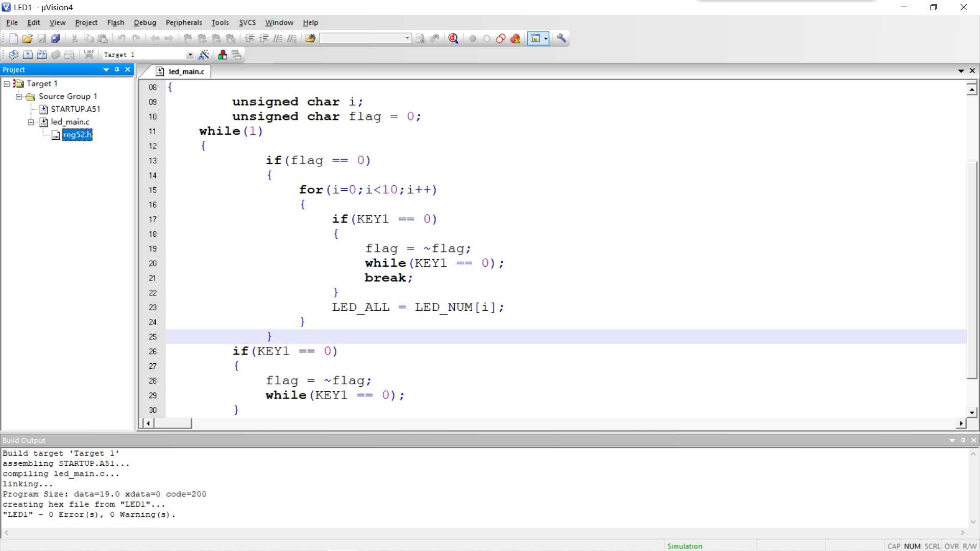Screen dimensions: 980x551
Task: Click on led_main.c in project tree
Action: pyautogui.click(x=70, y=122)
